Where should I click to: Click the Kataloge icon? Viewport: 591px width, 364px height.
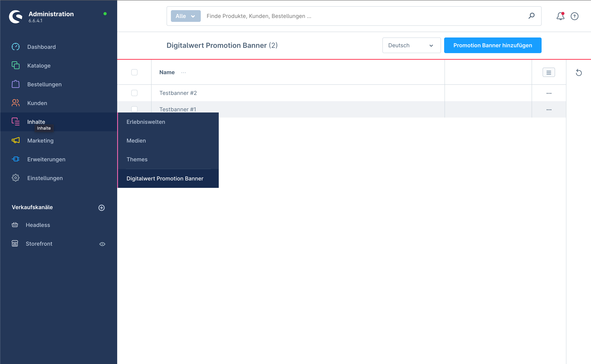(x=16, y=65)
